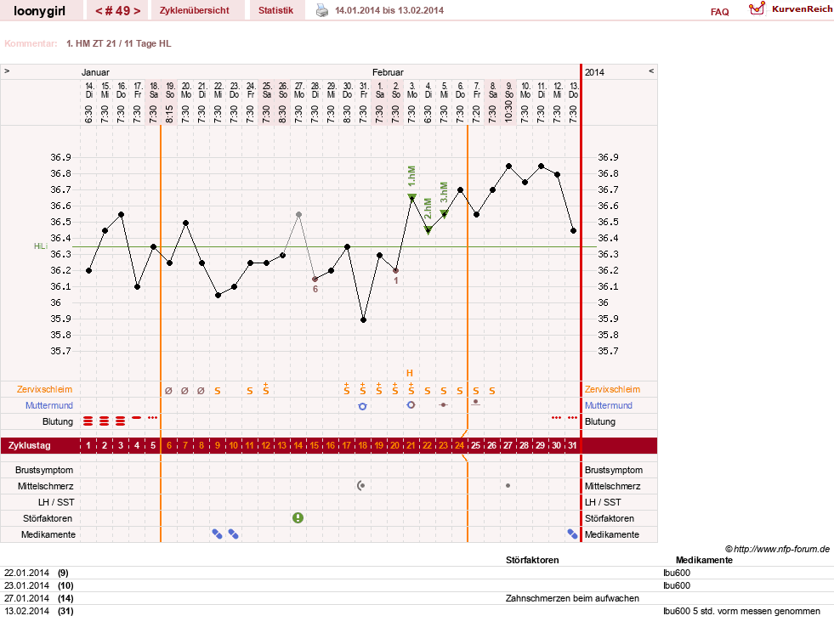
Task: Click Muttermund symbol on cycle day 25
Action: [475, 403]
